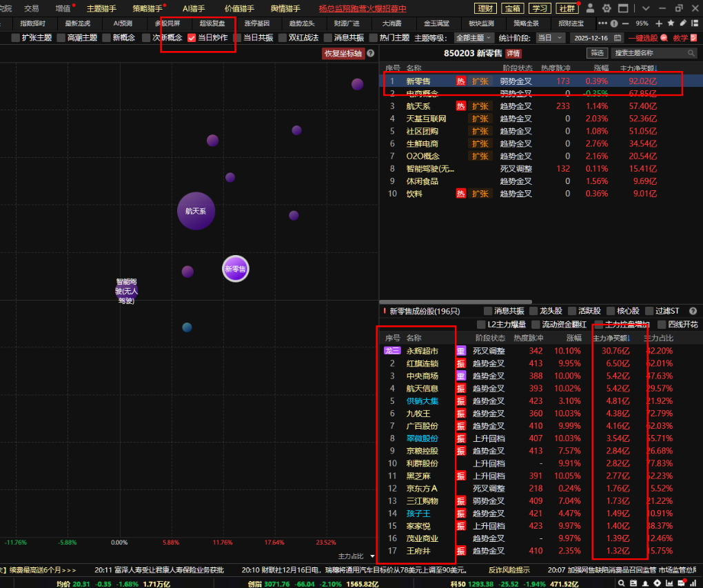This screenshot has height=588, width=703.
Task: Uncheck the 当日炒作 checkbox
Action: click(x=192, y=38)
